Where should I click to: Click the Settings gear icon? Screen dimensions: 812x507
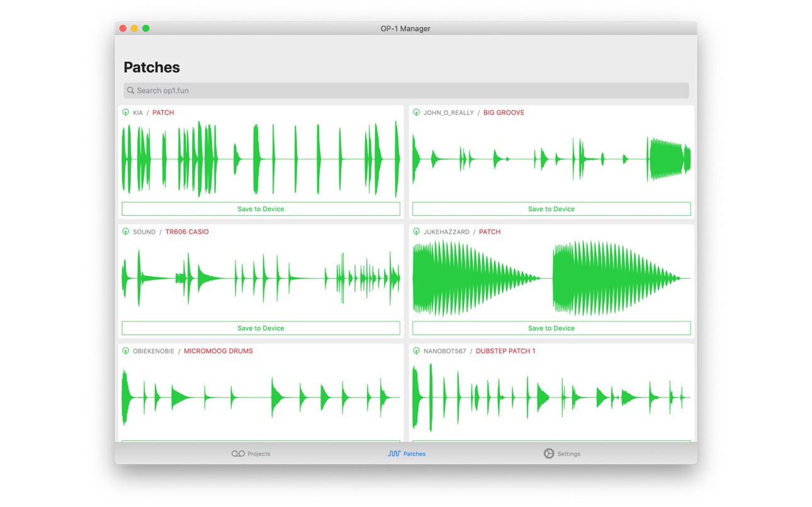pos(548,454)
